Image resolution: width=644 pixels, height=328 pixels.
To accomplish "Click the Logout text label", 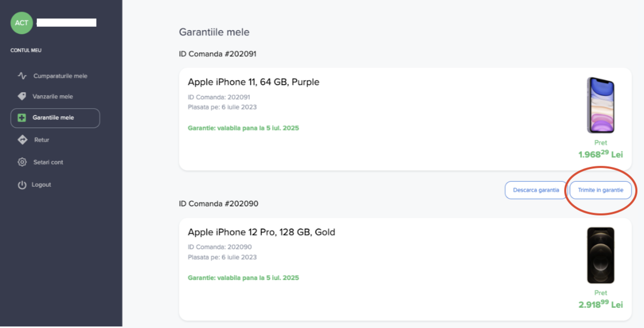I will [x=41, y=185].
